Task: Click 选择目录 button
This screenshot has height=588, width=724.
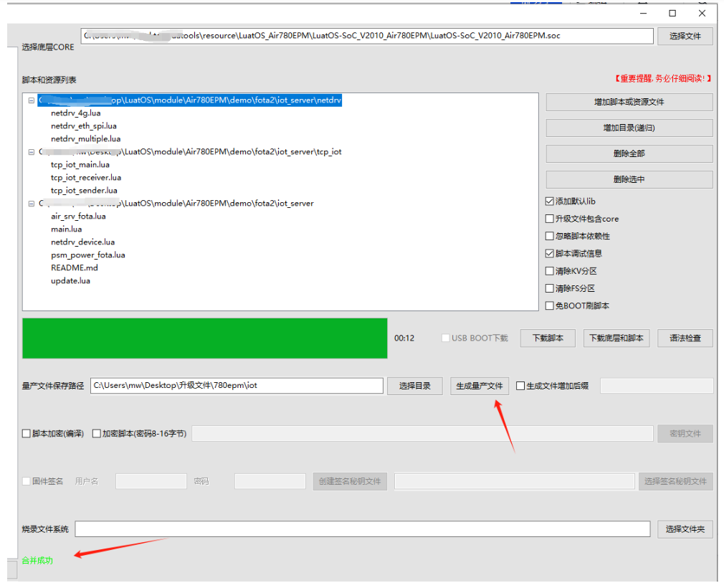Action: tap(414, 386)
